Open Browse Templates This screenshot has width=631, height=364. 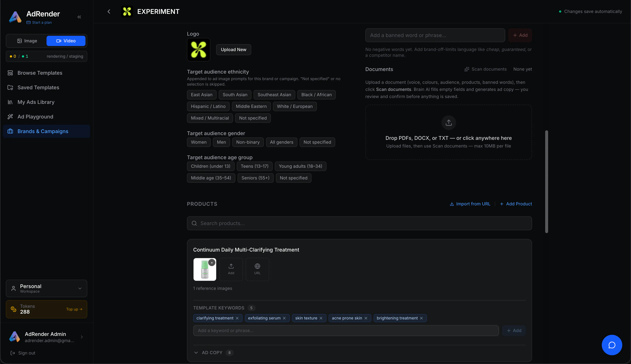[47, 73]
